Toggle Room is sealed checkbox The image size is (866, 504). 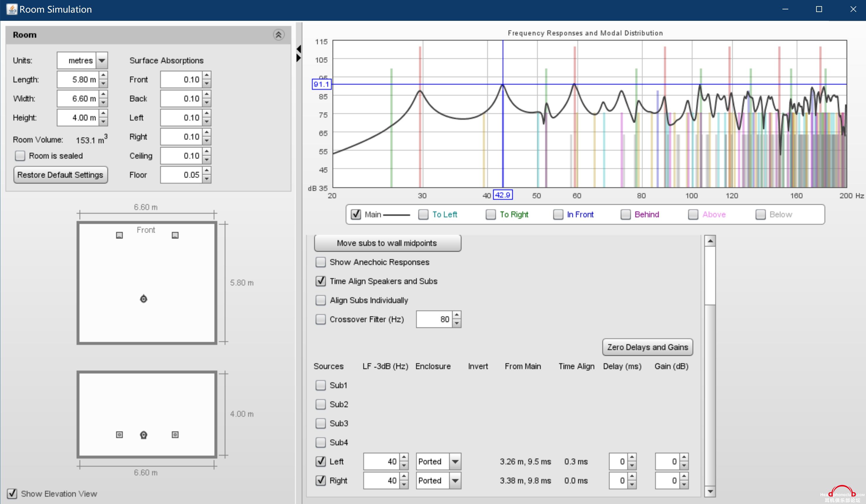pos(20,156)
